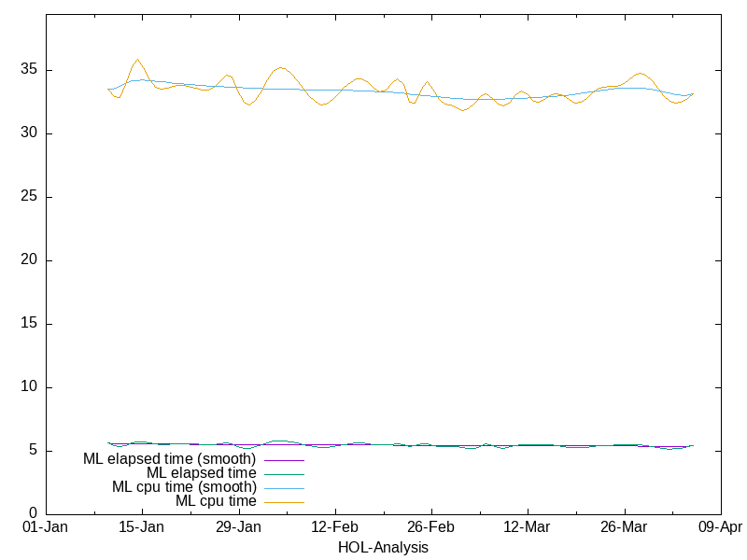Click the 26-Mar date label
This screenshot has height=560, width=747.
tap(623, 527)
